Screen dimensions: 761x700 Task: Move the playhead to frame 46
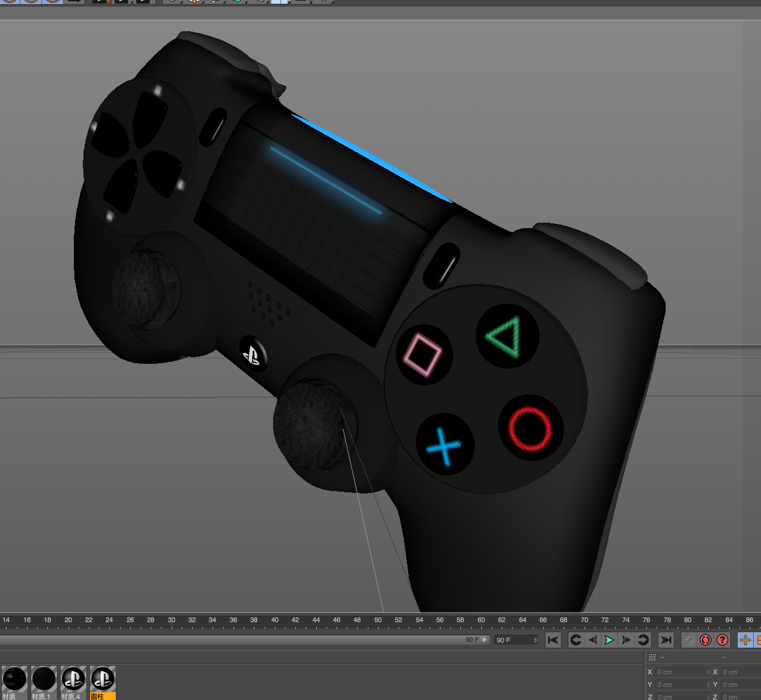pos(337,620)
